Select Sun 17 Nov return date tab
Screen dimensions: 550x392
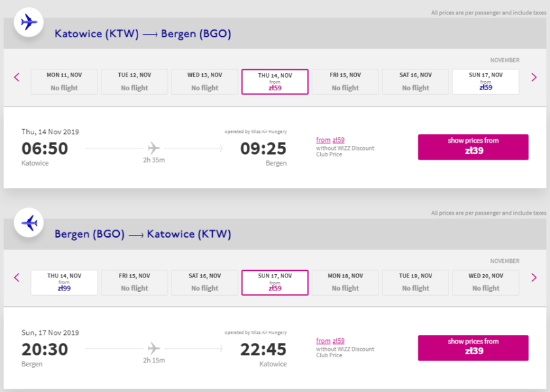point(275,282)
